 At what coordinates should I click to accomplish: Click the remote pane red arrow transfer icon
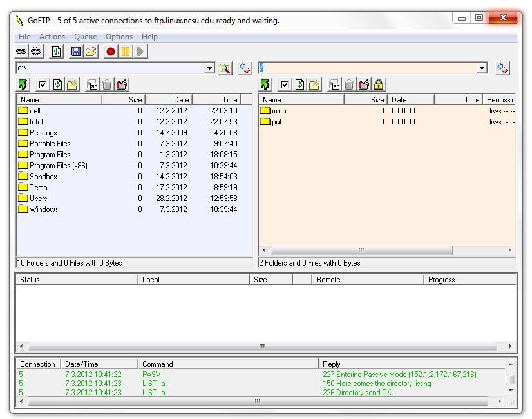364,84
